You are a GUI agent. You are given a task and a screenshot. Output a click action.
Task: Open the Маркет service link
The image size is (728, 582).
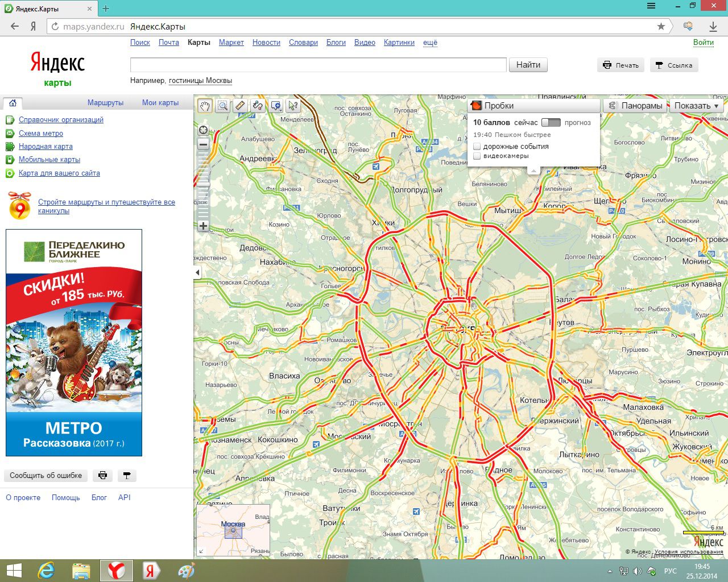pos(231,43)
